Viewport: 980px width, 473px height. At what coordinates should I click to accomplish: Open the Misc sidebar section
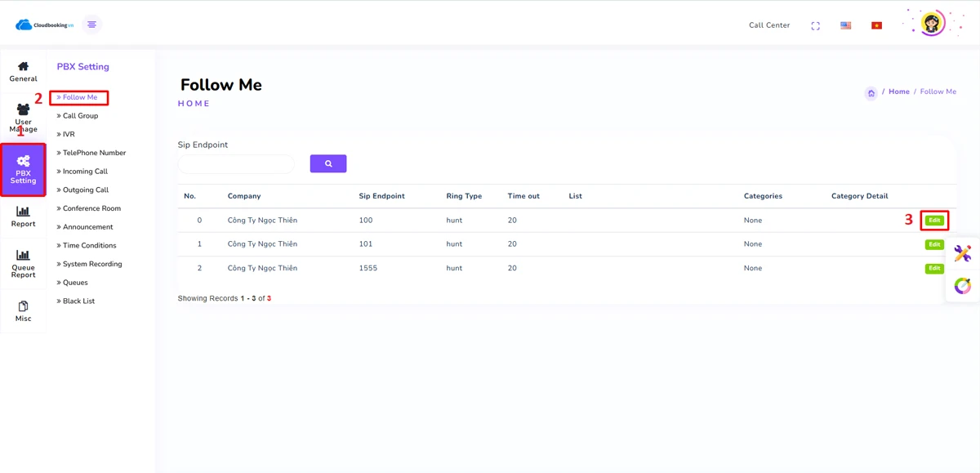[x=23, y=311]
